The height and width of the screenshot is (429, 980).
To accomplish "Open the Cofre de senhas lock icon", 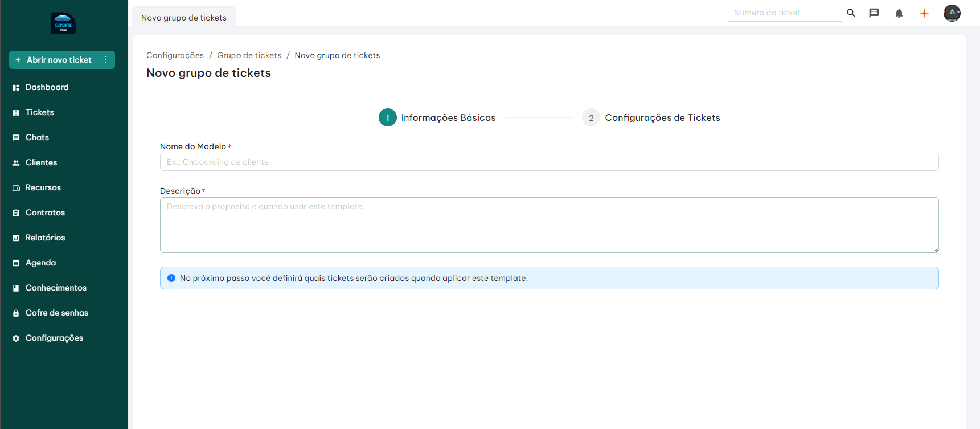I will [16, 313].
